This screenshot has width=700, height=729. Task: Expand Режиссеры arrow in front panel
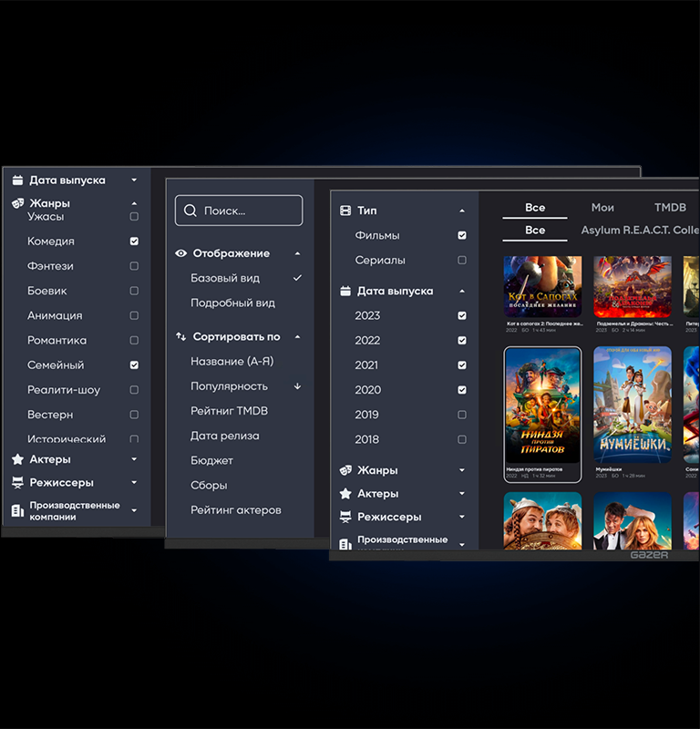tap(462, 517)
